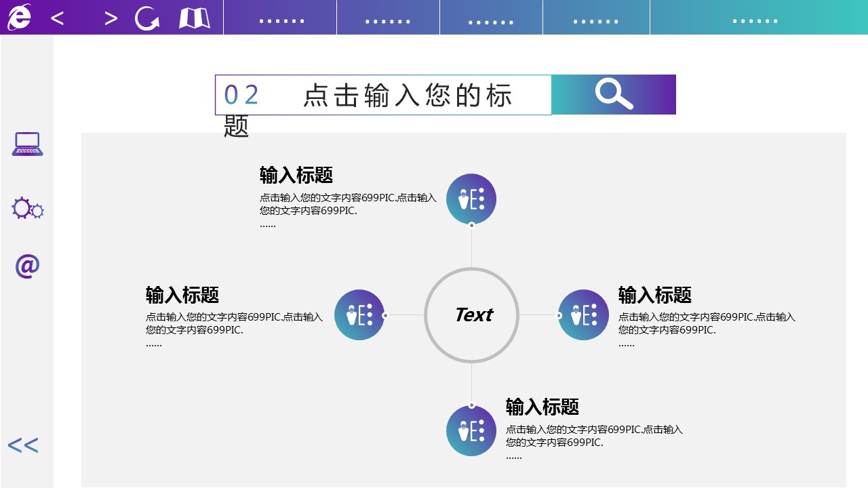Click the refresh circular arrow icon
The image size is (868, 488).
(146, 18)
